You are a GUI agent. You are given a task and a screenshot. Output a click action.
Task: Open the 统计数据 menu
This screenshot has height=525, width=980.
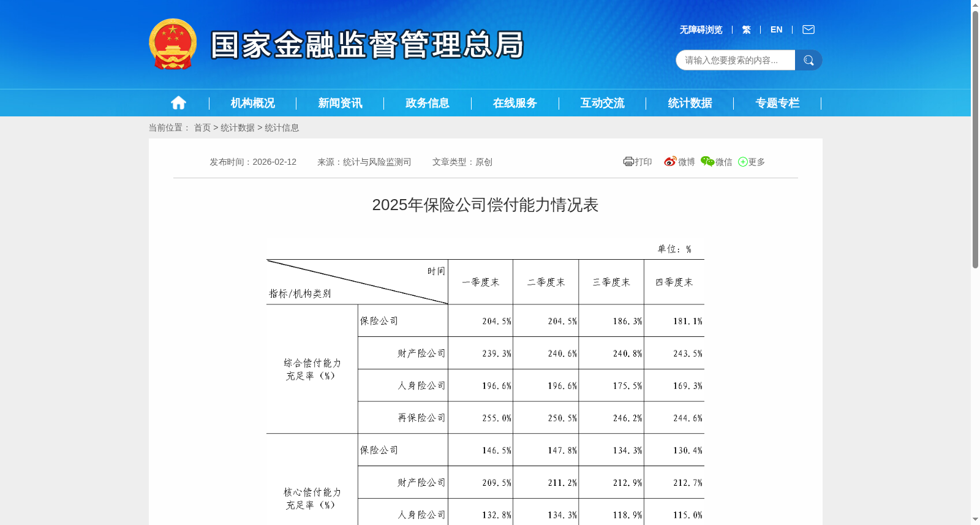690,103
